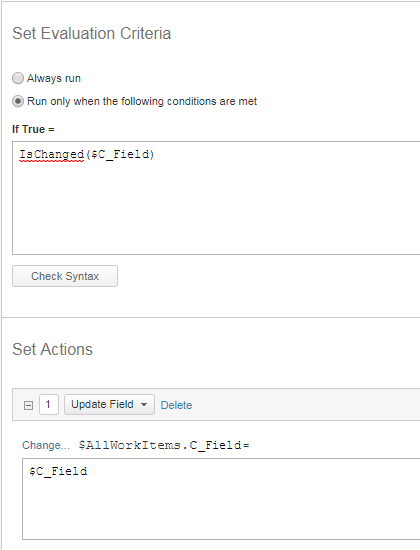This screenshot has height=550, width=420.
Task: Click the Change... link
Action: click(46, 445)
